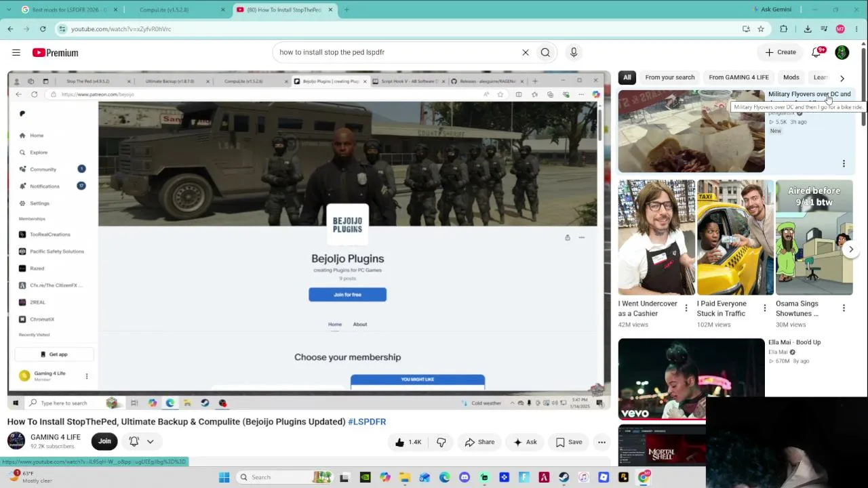Go back in the Chrome browser

pyautogui.click(x=10, y=29)
